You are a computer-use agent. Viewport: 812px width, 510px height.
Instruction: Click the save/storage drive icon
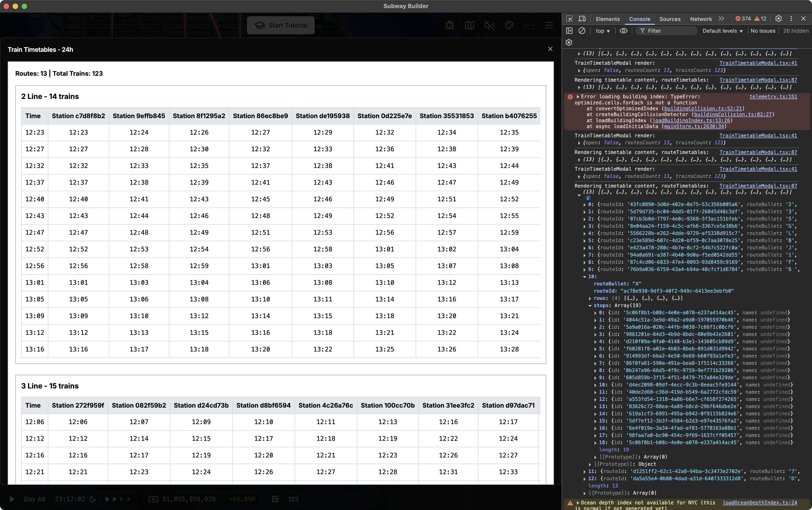(529, 25)
